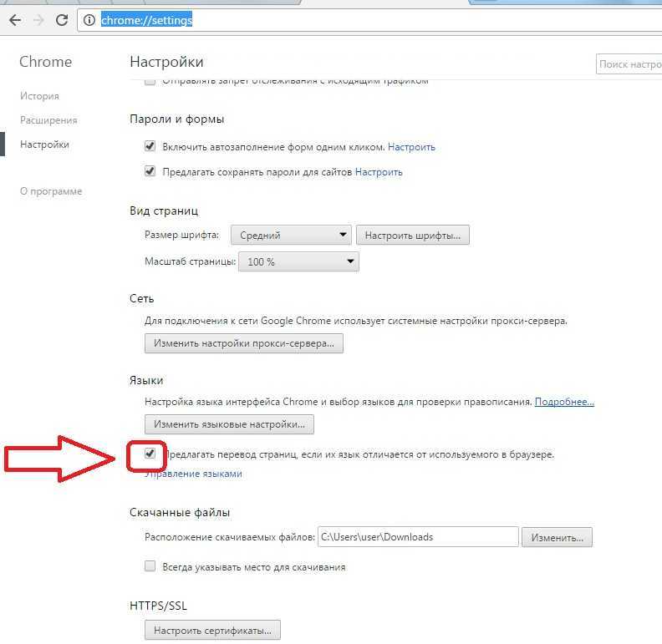The height and width of the screenshot is (644, 662).
Task: Open the Управление языками link
Action: (x=193, y=474)
